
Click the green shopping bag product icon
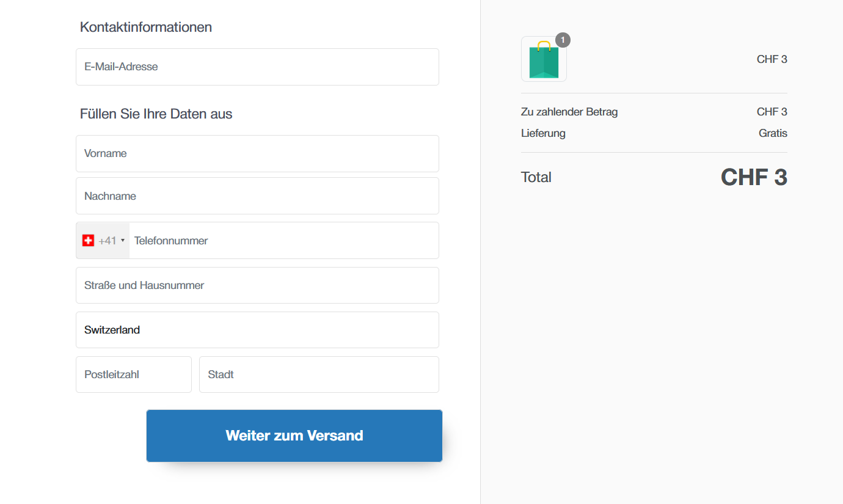click(x=544, y=59)
